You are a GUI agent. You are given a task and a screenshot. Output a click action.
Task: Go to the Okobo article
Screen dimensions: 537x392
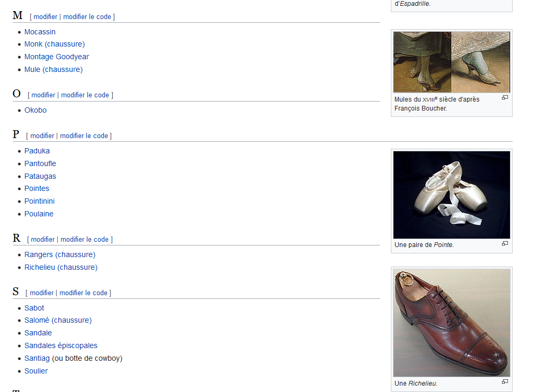pos(35,110)
